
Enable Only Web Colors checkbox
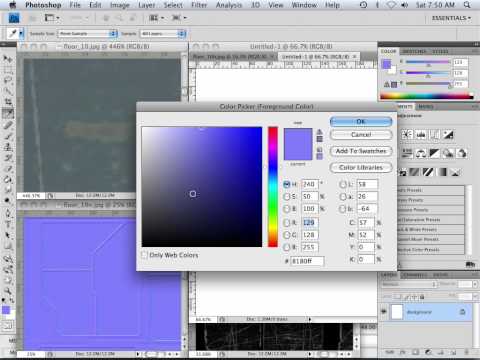[144, 255]
